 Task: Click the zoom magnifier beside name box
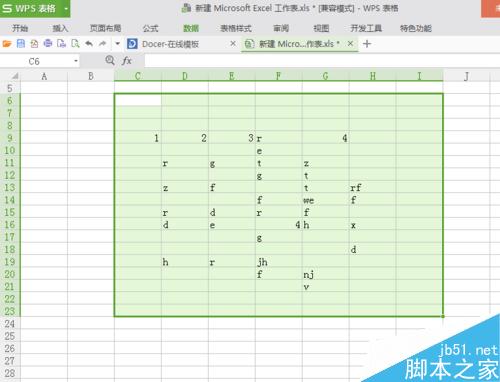coord(110,61)
